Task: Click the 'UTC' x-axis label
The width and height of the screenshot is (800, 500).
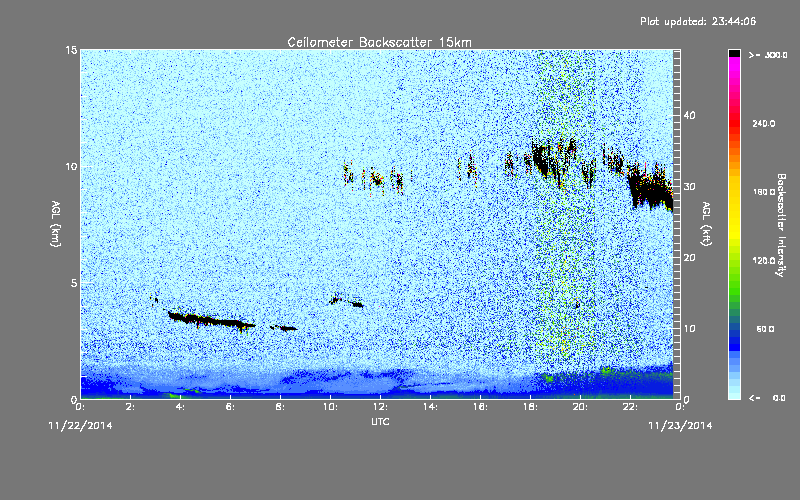Action: tap(380, 421)
